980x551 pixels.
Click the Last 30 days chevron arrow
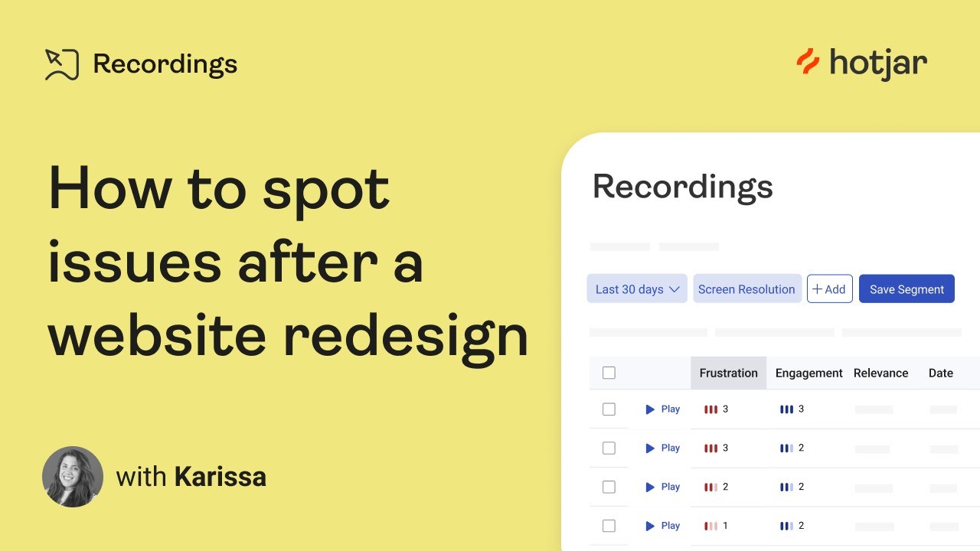(675, 289)
